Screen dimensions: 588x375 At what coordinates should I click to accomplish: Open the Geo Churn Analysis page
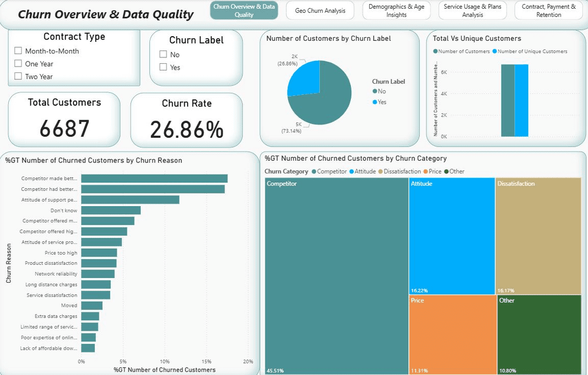point(320,10)
